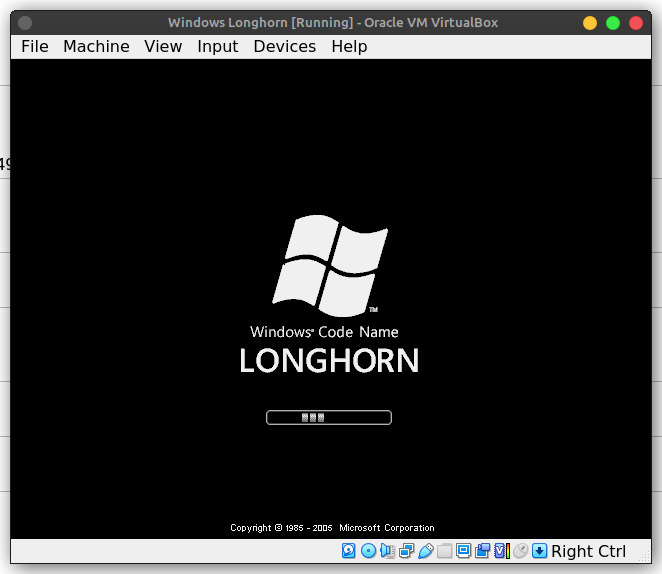662x574 pixels.
Task: Open the Devices menu
Action: 285,46
